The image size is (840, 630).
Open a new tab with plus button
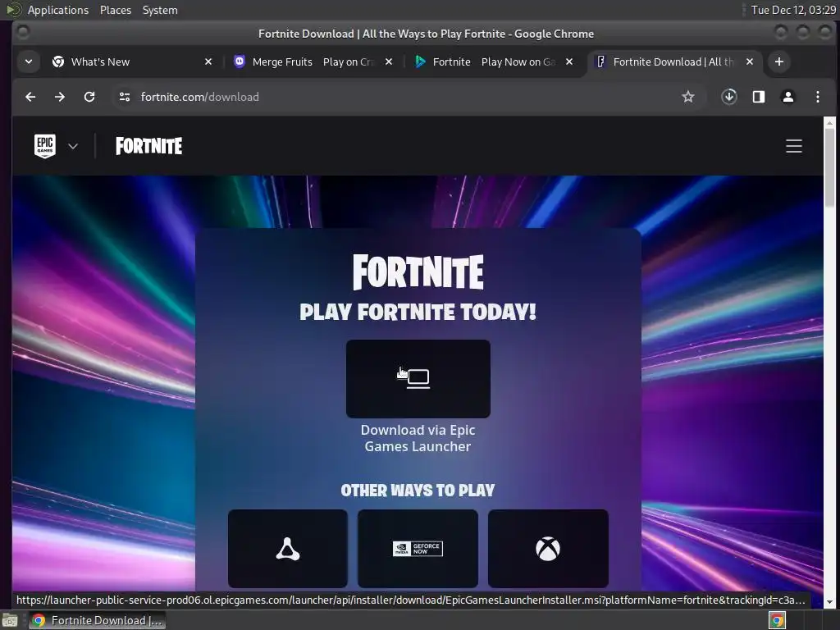point(779,62)
